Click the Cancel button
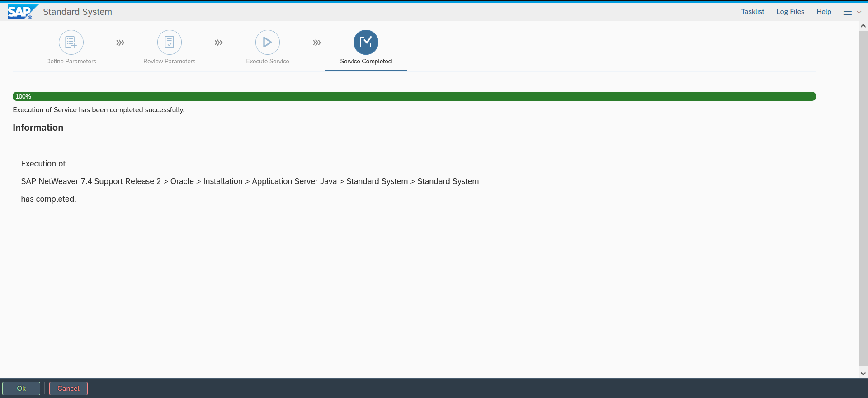Image resolution: width=868 pixels, height=398 pixels. (68, 389)
